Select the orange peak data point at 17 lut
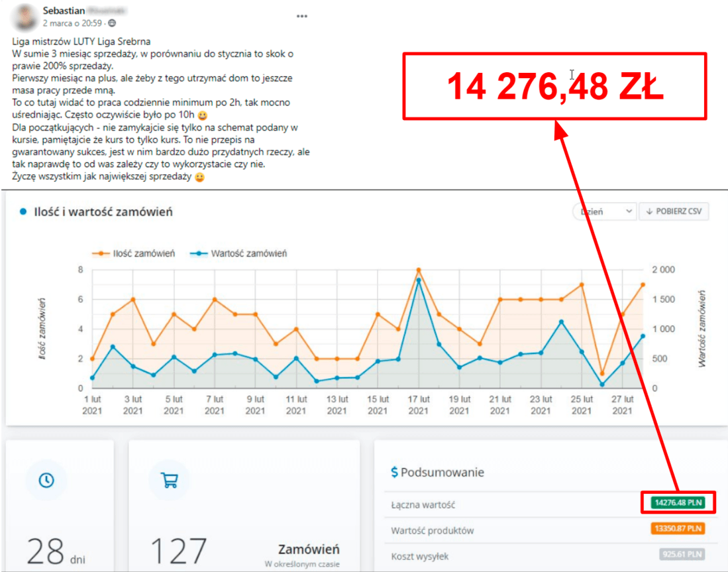 click(419, 270)
